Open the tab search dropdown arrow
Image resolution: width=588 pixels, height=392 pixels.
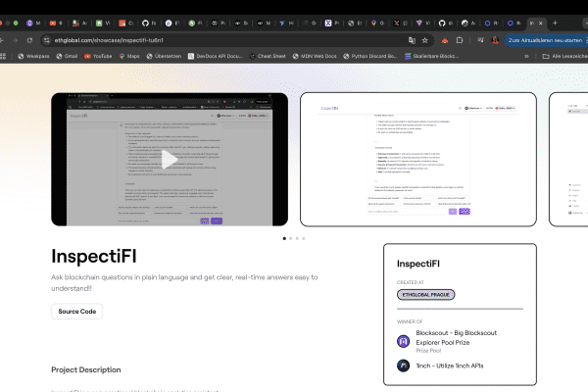586,23
